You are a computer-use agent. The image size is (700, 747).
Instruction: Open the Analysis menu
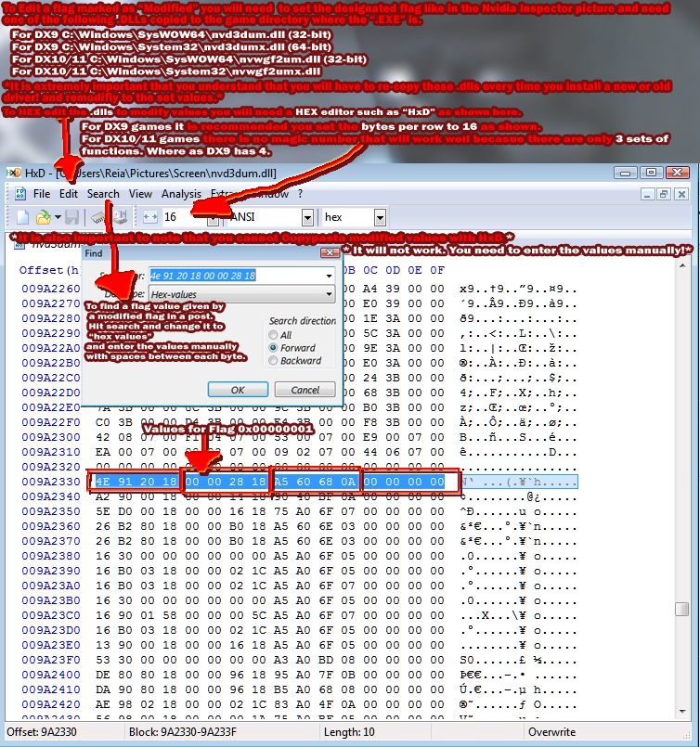[x=181, y=194]
